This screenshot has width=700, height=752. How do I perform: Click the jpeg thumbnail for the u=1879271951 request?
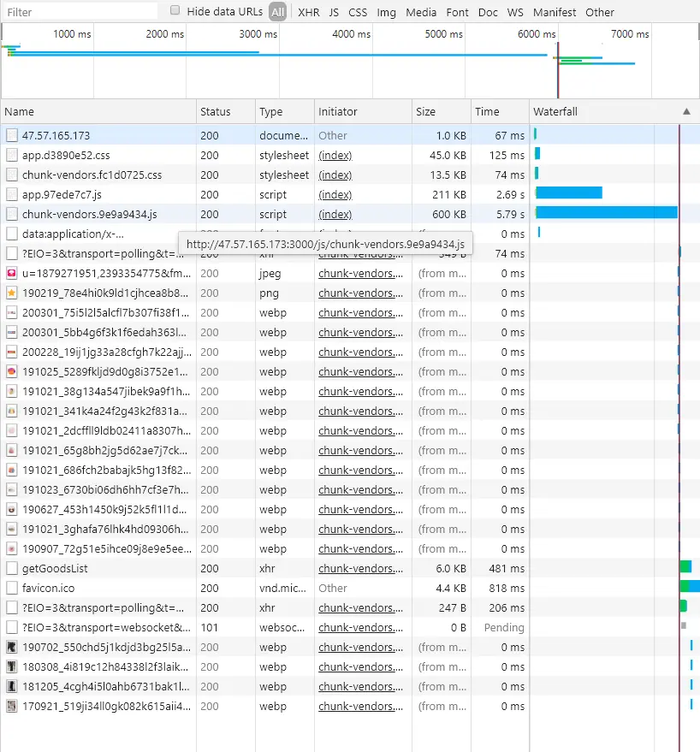point(11,273)
